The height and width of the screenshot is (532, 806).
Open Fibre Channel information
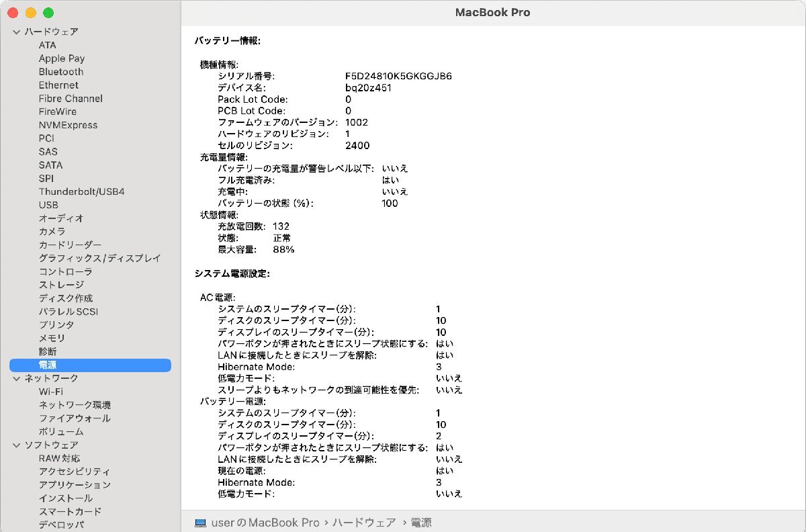pos(71,98)
